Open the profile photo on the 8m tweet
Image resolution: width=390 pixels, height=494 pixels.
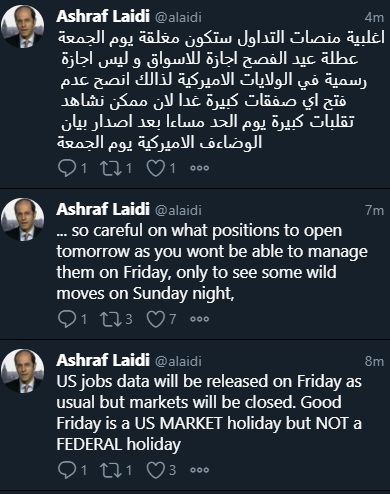click(x=23, y=371)
